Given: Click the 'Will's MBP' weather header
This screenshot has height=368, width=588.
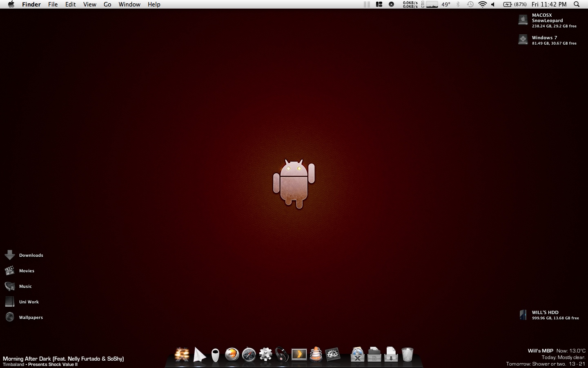Looking at the screenshot, I should 540,351.
